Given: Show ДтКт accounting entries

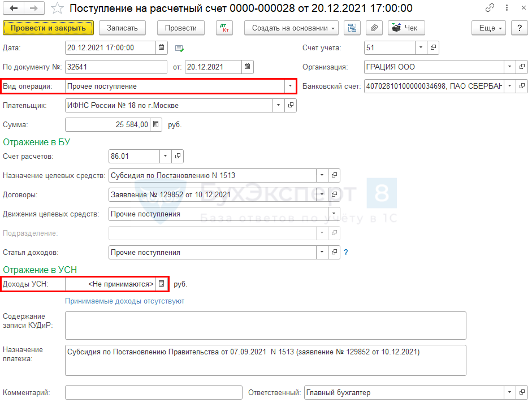Looking at the screenshot, I should (x=224, y=28).
